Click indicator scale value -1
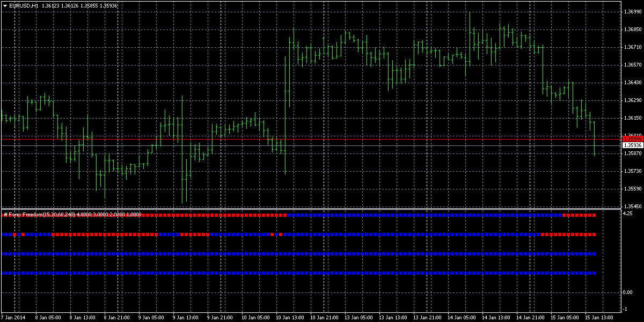Screen dimensions: 644x322 point(625,309)
